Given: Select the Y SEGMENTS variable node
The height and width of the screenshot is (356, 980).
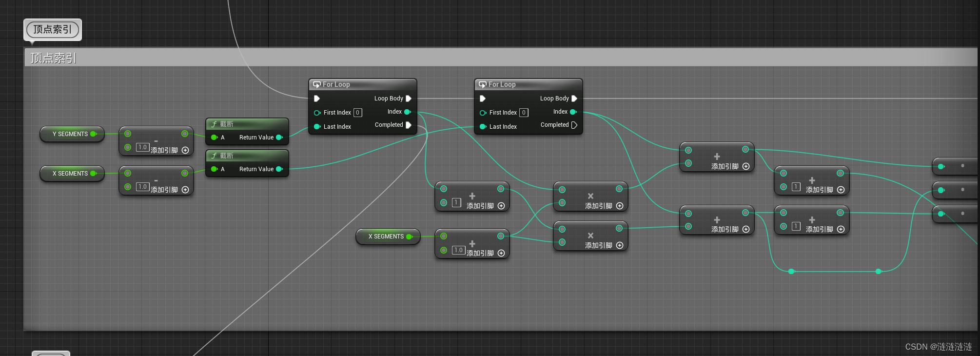Looking at the screenshot, I should [x=72, y=134].
